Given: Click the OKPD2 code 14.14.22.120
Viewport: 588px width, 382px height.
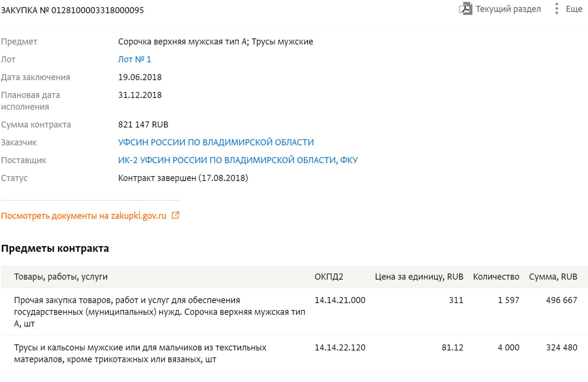Looking at the screenshot, I should pyautogui.click(x=340, y=348).
